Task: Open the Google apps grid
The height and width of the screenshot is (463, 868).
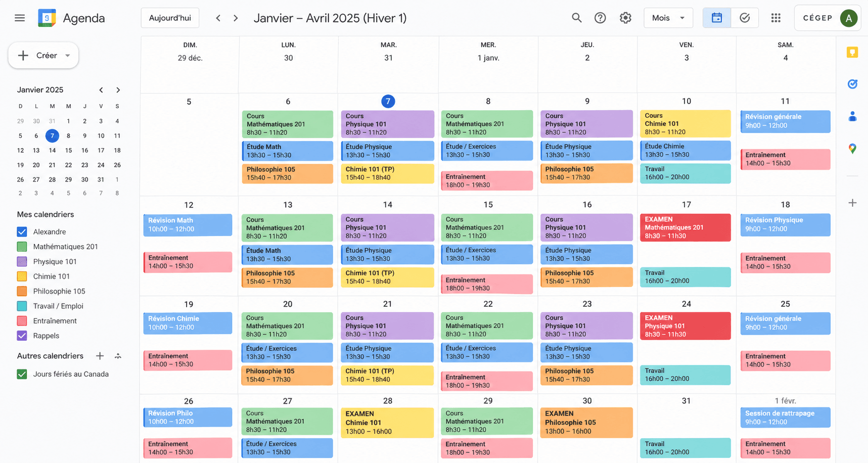Action: coord(776,18)
